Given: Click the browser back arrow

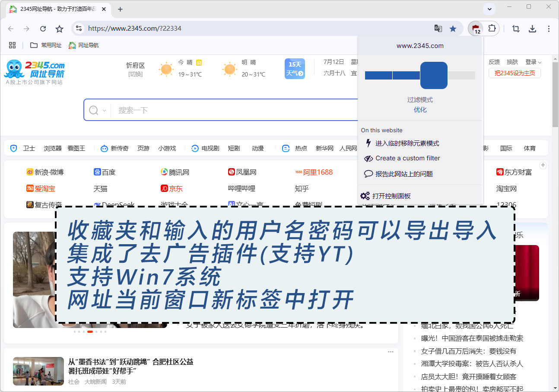Looking at the screenshot, I should click(11, 29).
